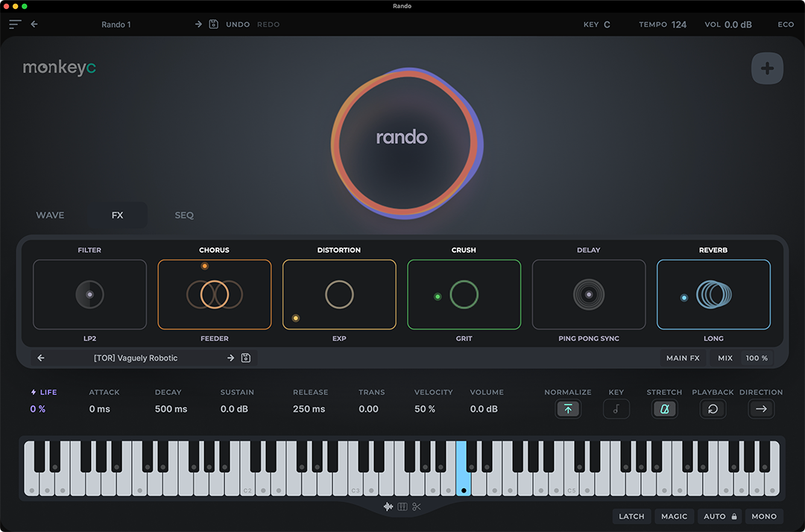The width and height of the screenshot is (805, 532).
Task: Toggle the Normalize button
Action: tap(568, 409)
